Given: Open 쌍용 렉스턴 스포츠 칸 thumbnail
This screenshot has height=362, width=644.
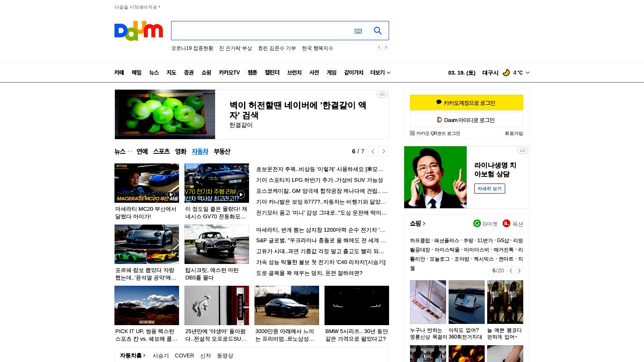Looking at the screenshot, I should (147, 305).
